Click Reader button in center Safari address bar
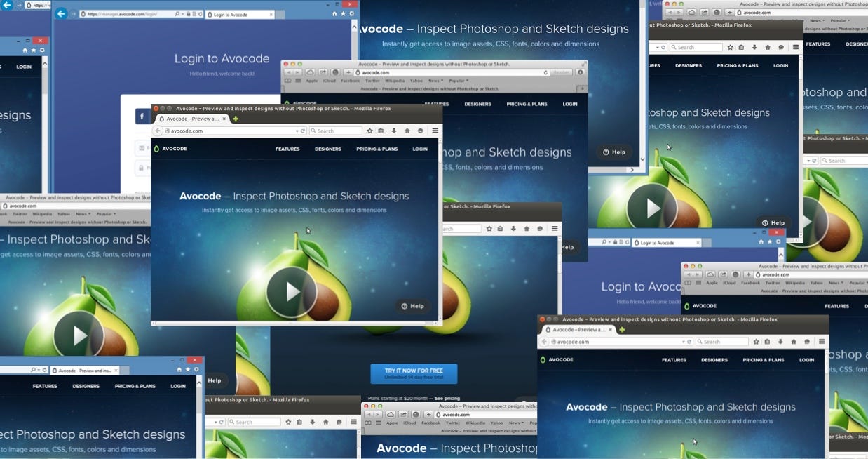 coord(562,72)
